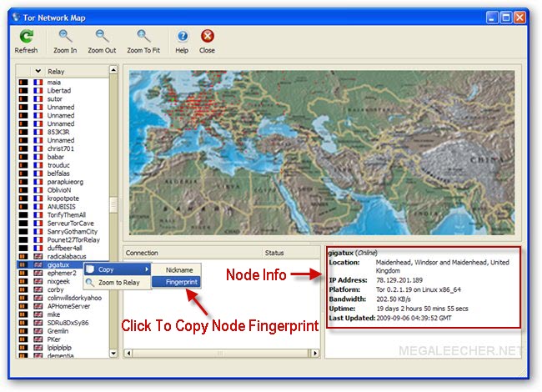Expand the Copy submenu arrow
This screenshot has width=542, height=392.
click(147, 269)
